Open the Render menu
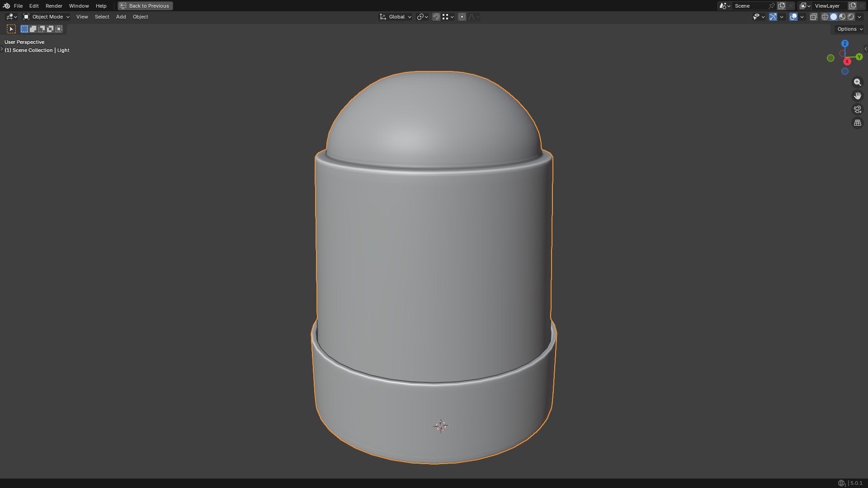The height and width of the screenshot is (488, 868). (x=54, y=6)
